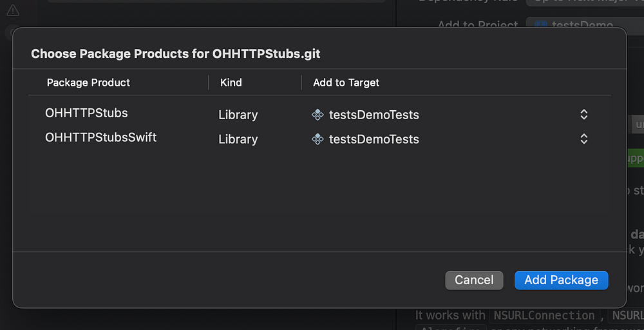Viewport: 644px width, 330px height.
Task: Click testsDemoTests target in the OHHTTPStubsSwift row
Action: click(374, 139)
